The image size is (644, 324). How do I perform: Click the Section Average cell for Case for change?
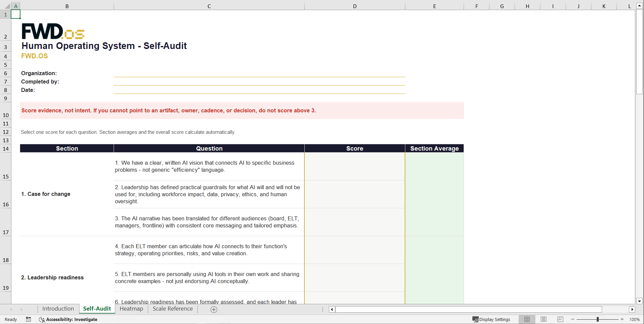[x=434, y=194]
